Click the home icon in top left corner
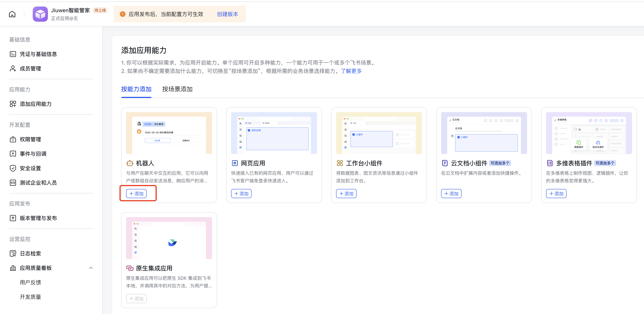The image size is (644, 314). coord(12,14)
